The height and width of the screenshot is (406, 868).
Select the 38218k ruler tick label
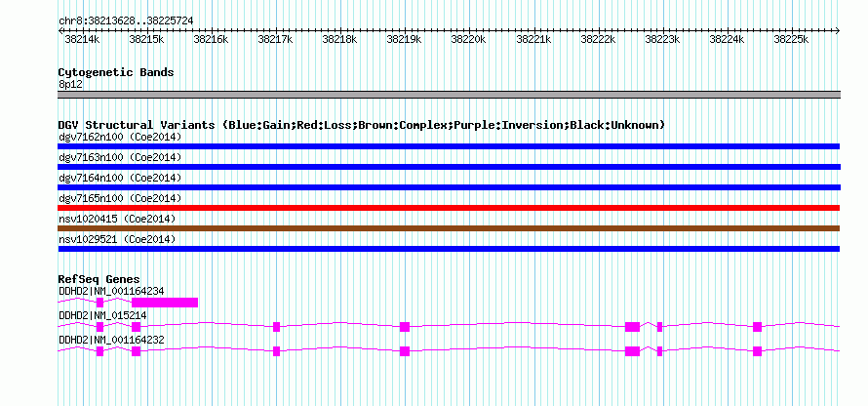click(x=340, y=39)
